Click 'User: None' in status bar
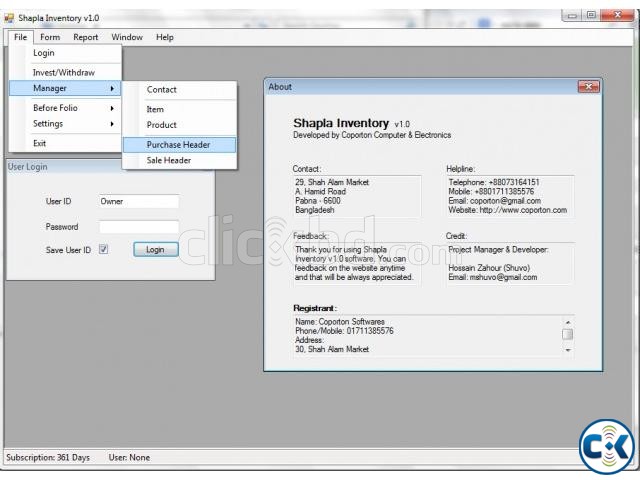Viewport: 640px width, 480px height. tap(129, 458)
